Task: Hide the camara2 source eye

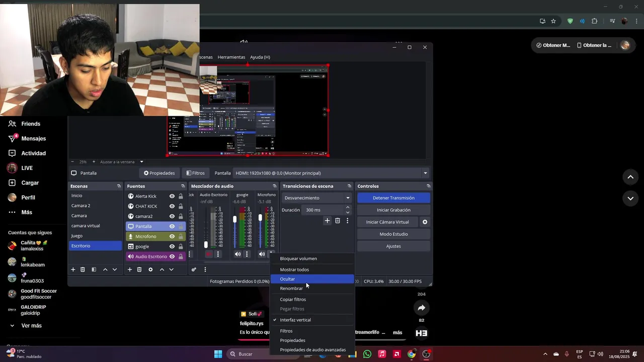Action: 172,216
